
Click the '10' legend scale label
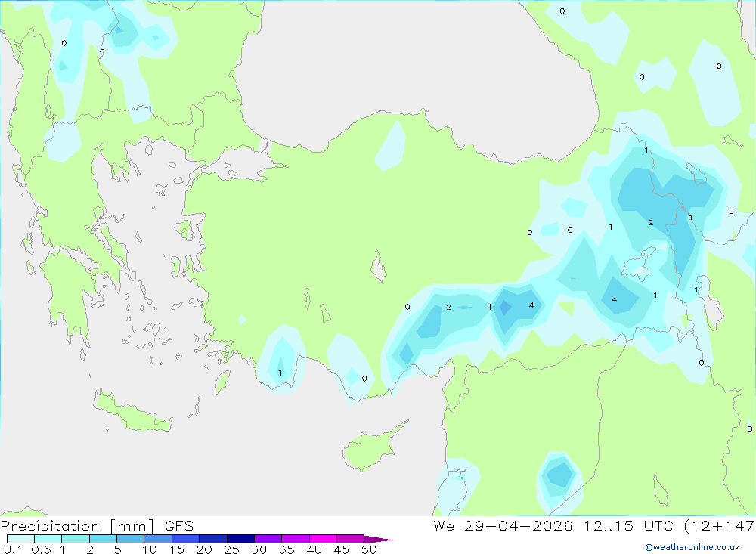[150, 549]
